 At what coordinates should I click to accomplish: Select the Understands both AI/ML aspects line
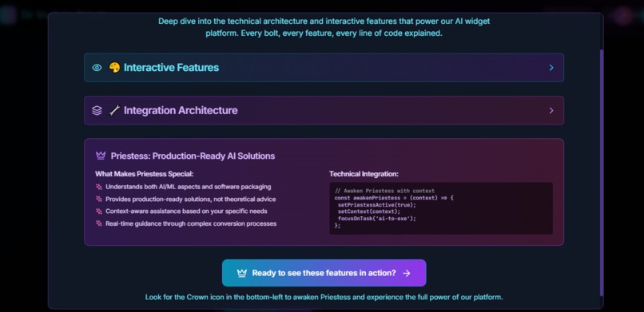(x=188, y=187)
